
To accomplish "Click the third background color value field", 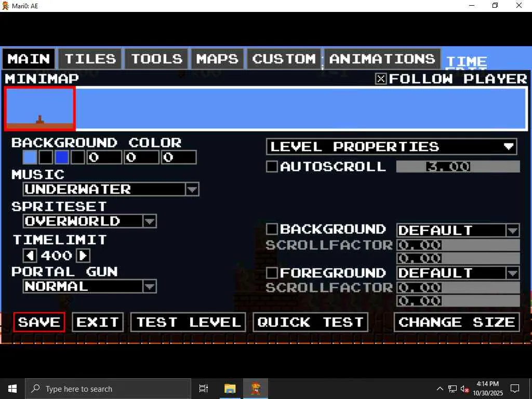I will tap(179, 157).
